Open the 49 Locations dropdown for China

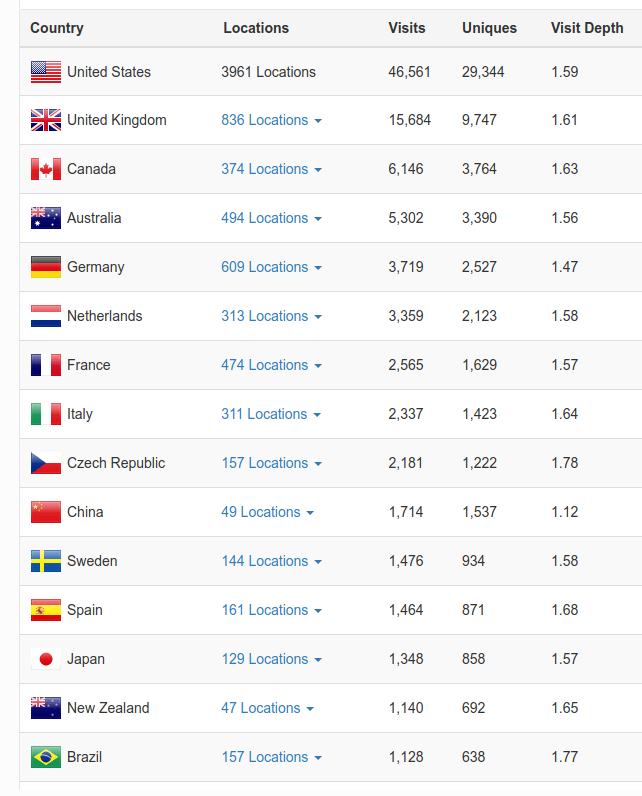[267, 512]
